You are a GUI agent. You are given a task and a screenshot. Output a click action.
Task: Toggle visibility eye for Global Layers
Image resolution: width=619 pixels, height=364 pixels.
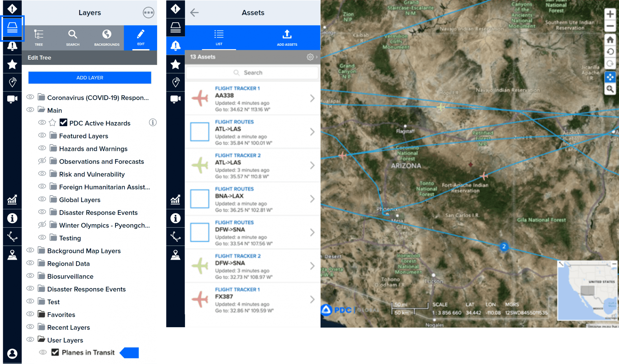tap(42, 199)
